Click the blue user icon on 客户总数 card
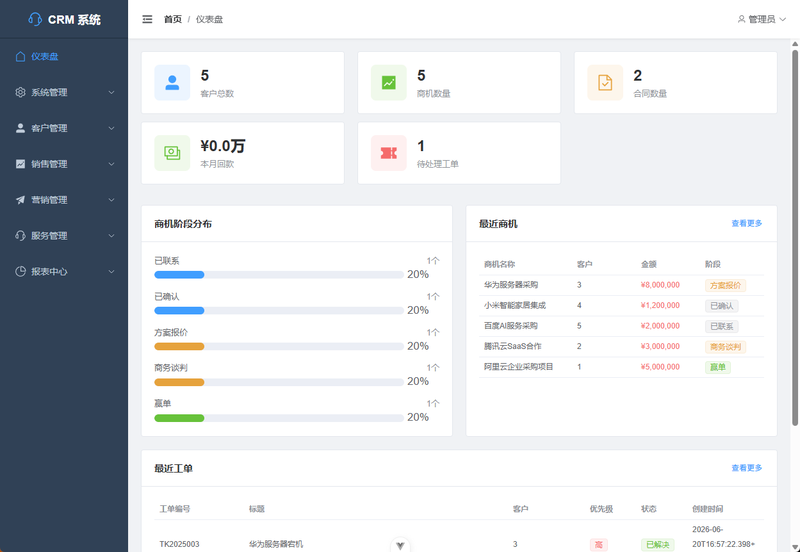The height and width of the screenshot is (552, 800). click(x=172, y=83)
